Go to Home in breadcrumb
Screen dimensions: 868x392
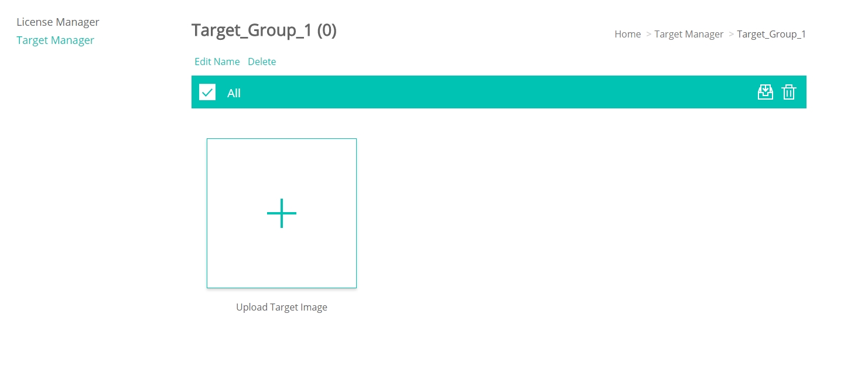627,34
